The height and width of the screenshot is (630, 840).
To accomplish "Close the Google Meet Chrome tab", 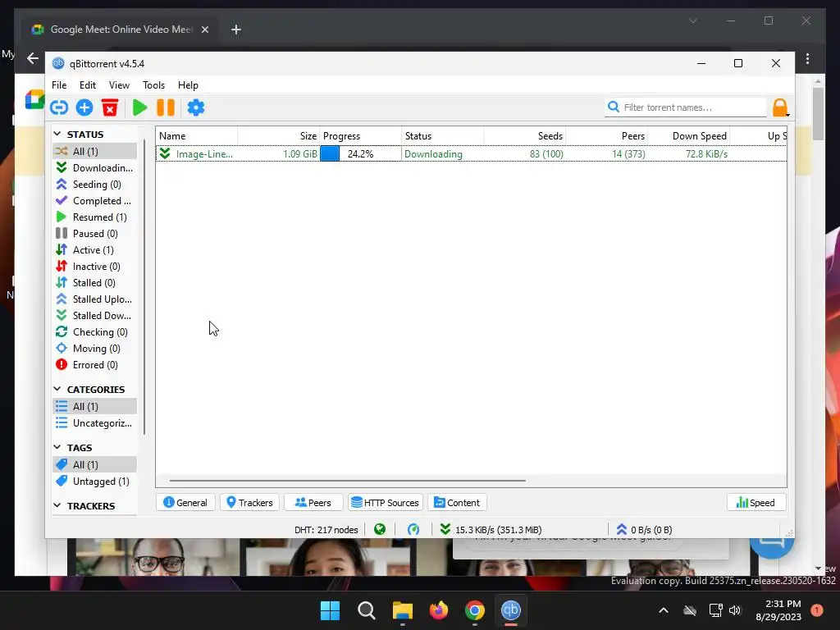I will tap(204, 30).
